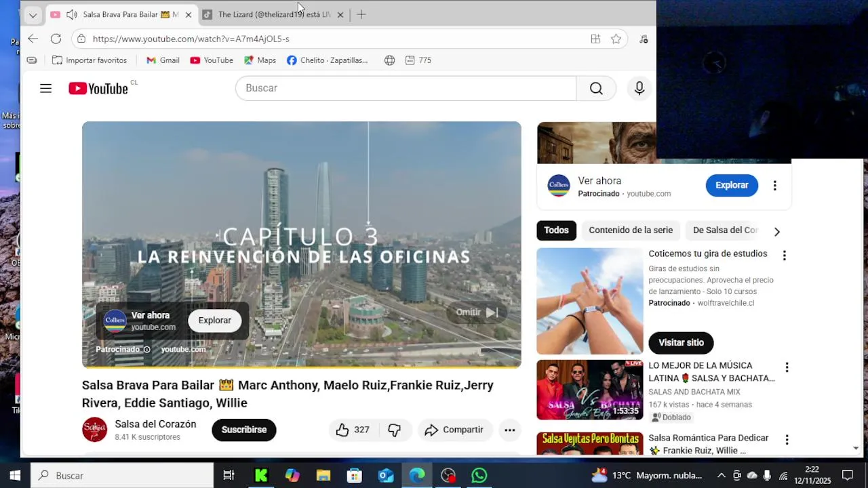The height and width of the screenshot is (488, 868).
Task: Open Outlook from the taskbar
Action: click(x=386, y=476)
